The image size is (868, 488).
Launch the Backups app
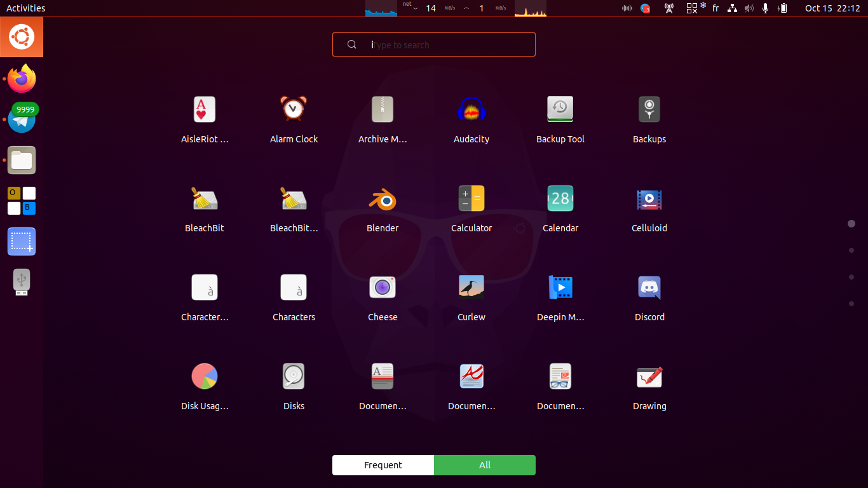pos(649,119)
